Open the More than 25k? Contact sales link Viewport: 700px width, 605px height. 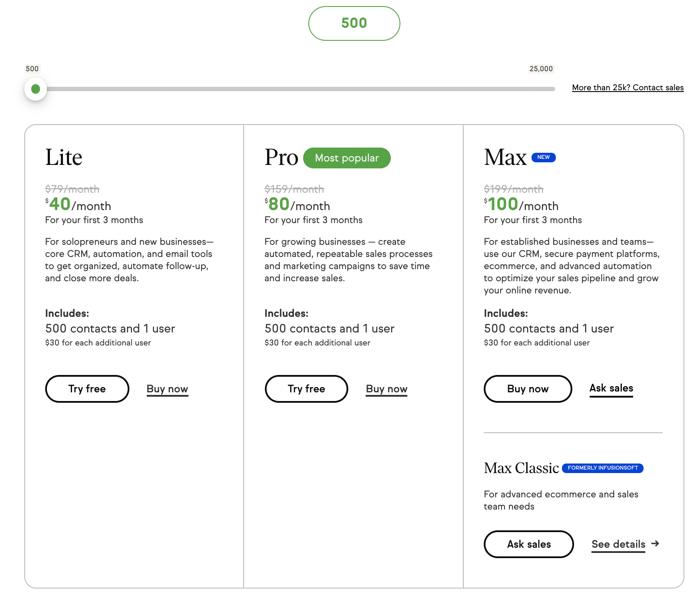[628, 88]
